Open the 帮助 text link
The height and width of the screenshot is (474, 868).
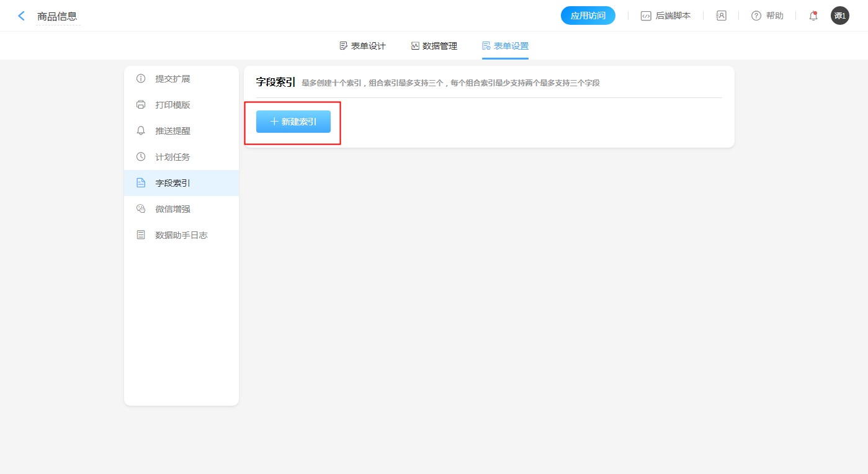(x=774, y=16)
